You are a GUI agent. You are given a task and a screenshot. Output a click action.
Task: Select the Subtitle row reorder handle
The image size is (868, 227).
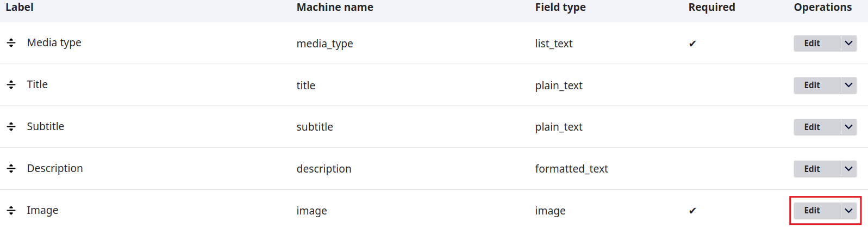click(x=11, y=127)
